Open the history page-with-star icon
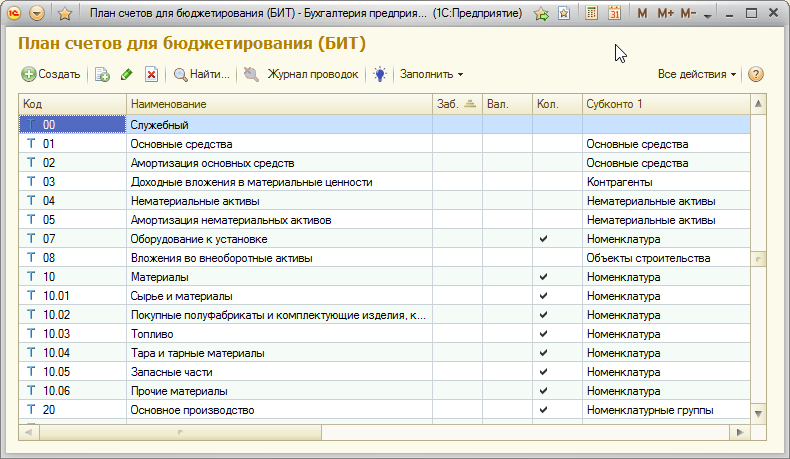This screenshot has width=790, height=459. tap(564, 14)
